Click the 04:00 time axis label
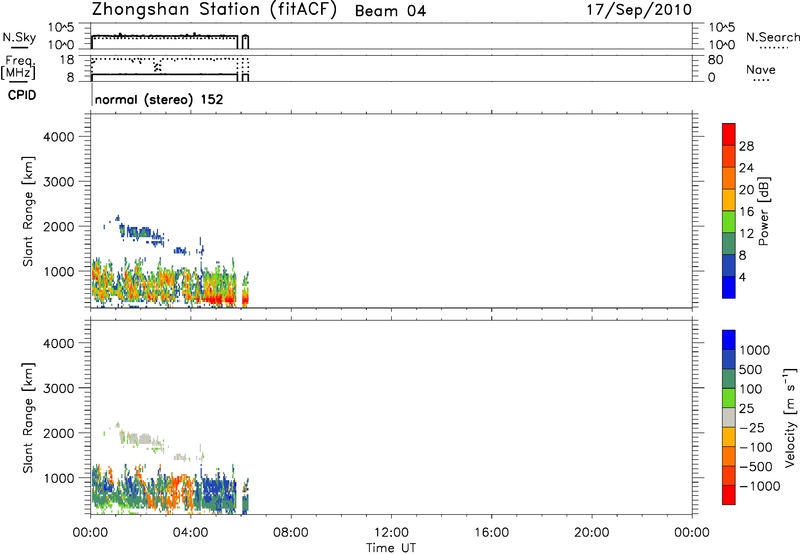The width and height of the screenshot is (800, 554). 191,533
